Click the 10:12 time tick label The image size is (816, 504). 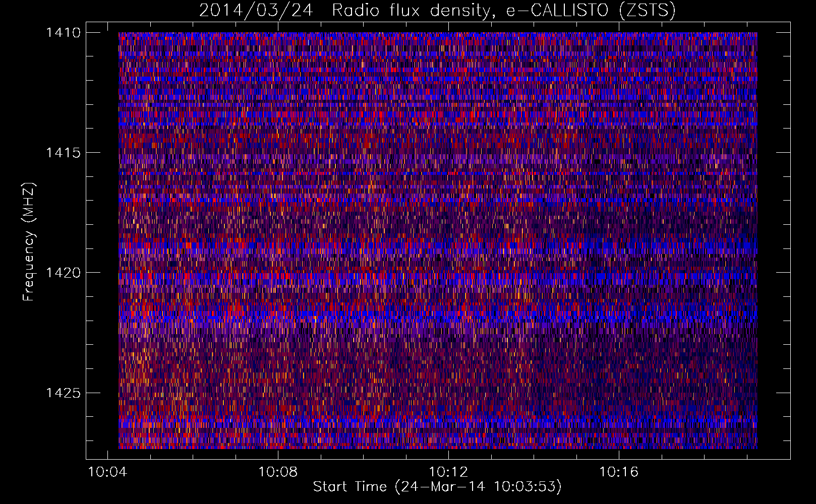[448, 472]
